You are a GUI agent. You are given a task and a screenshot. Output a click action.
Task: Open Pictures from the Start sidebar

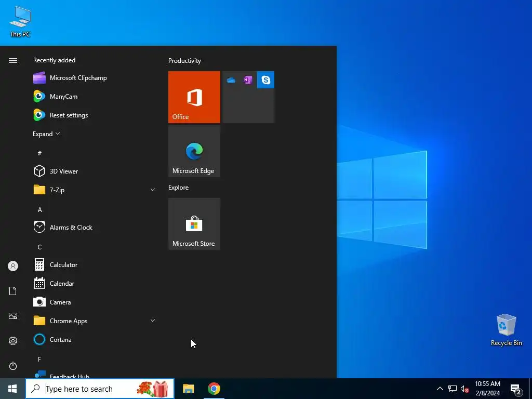[13, 316]
